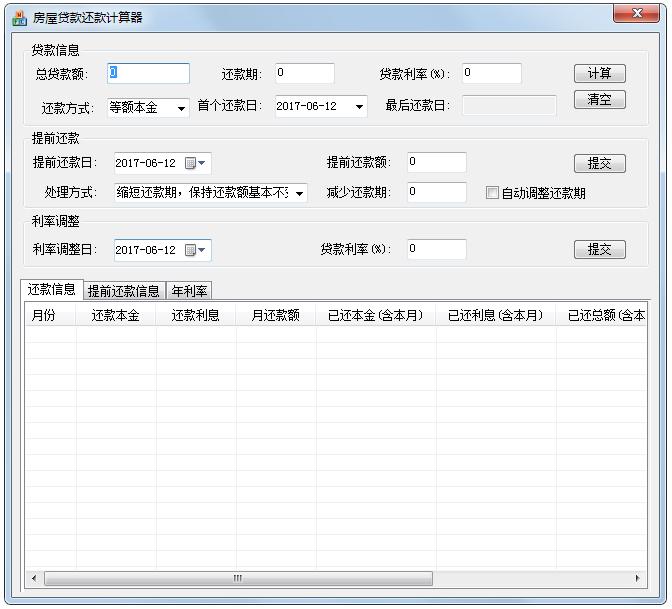Click the 总贷款额 input field
Screen dimensions: 672x609
click(148, 73)
